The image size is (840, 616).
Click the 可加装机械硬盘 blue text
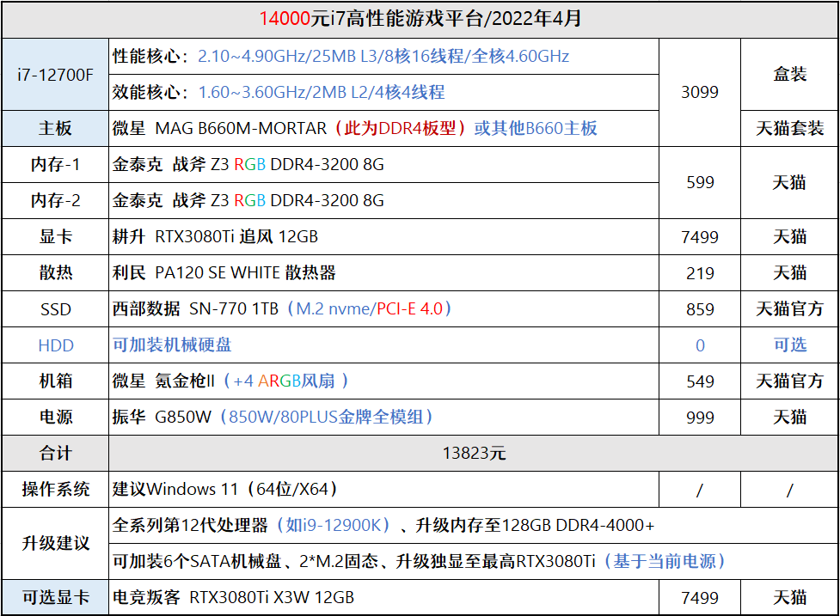[171, 345]
